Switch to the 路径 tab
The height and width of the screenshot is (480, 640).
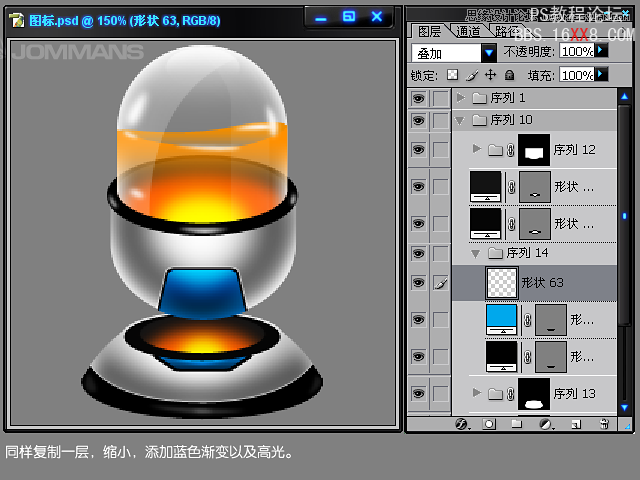coord(506,31)
